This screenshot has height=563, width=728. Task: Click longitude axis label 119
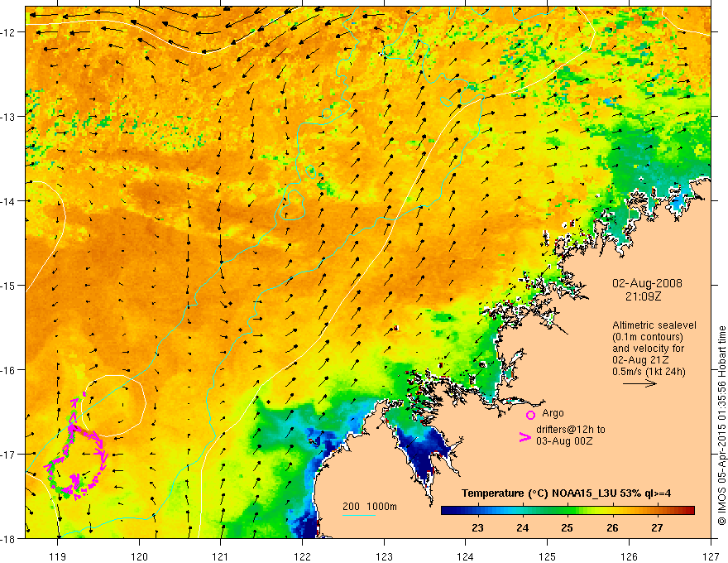click(58, 556)
